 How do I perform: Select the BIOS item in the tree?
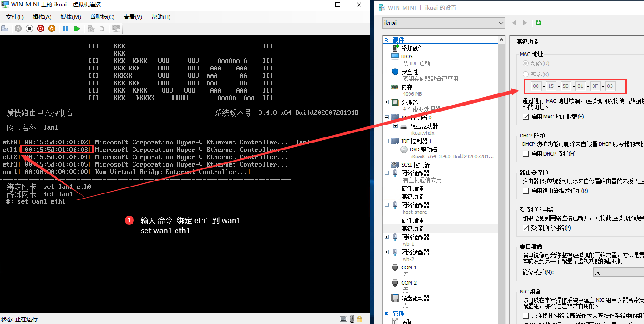407,56
